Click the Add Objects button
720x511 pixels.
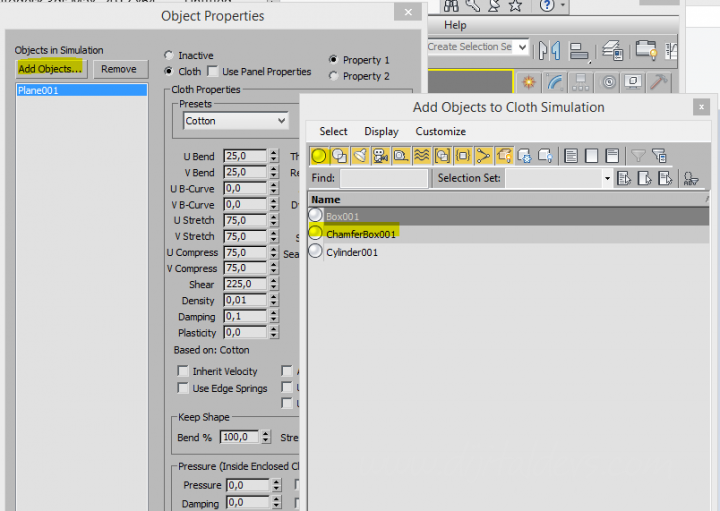[50, 69]
